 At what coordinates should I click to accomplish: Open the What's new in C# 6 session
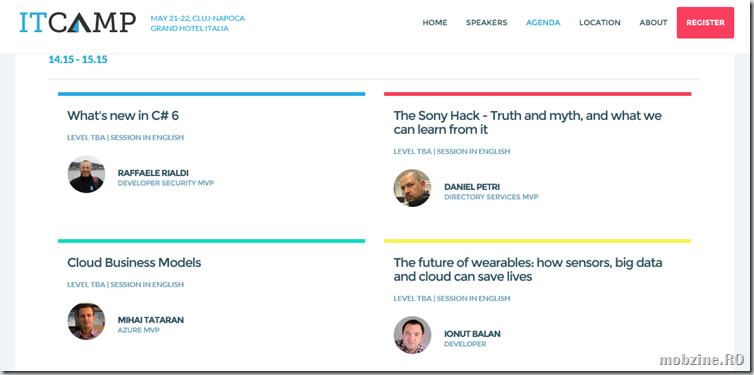click(123, 116)
